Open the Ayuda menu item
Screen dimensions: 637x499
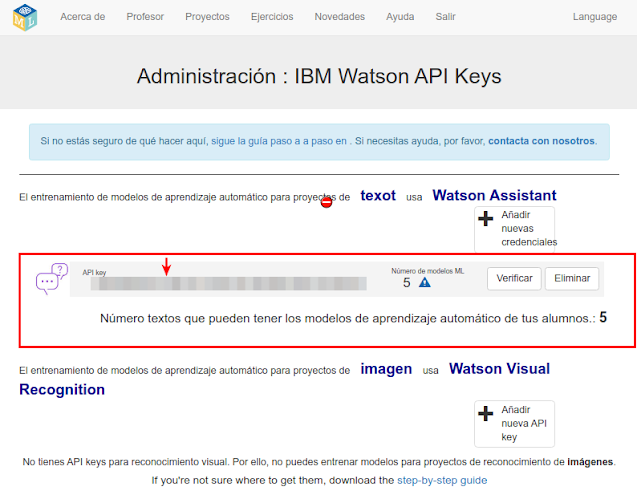400,17
